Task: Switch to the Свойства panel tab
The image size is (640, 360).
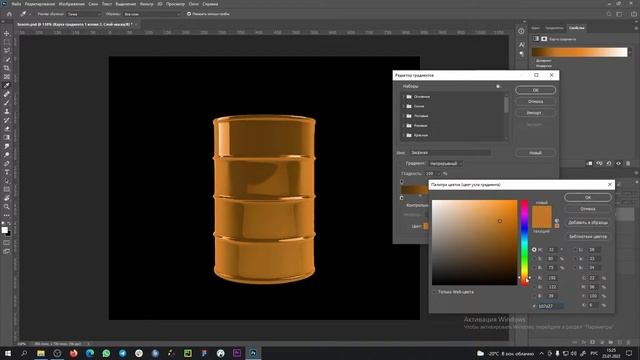Action: coord(576,28)
